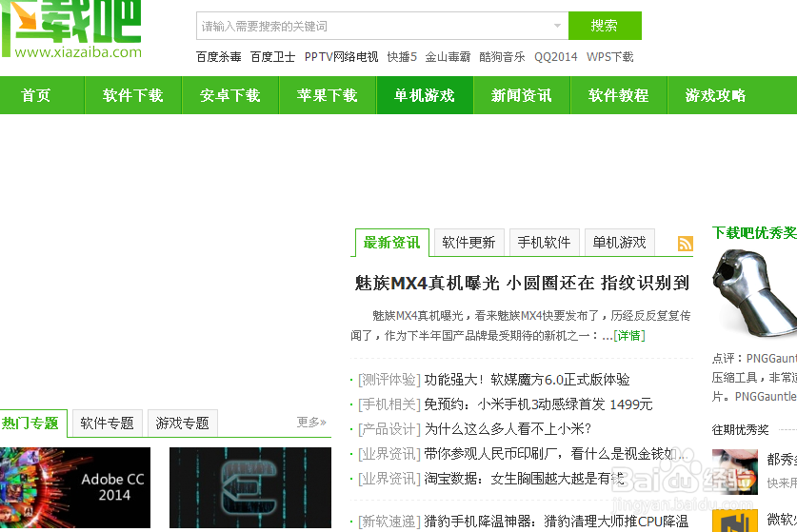Click the 更多» link
Screen dimensions: 797x532
click(x=311, y=423)
